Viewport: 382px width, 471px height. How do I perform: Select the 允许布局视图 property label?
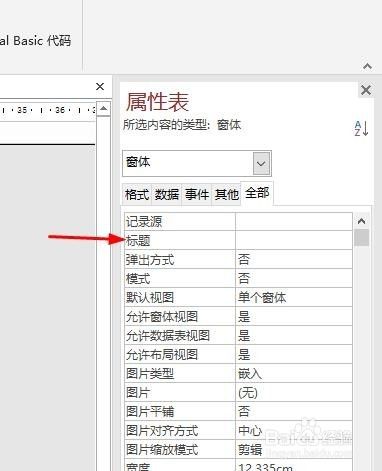tap(180, 354)
